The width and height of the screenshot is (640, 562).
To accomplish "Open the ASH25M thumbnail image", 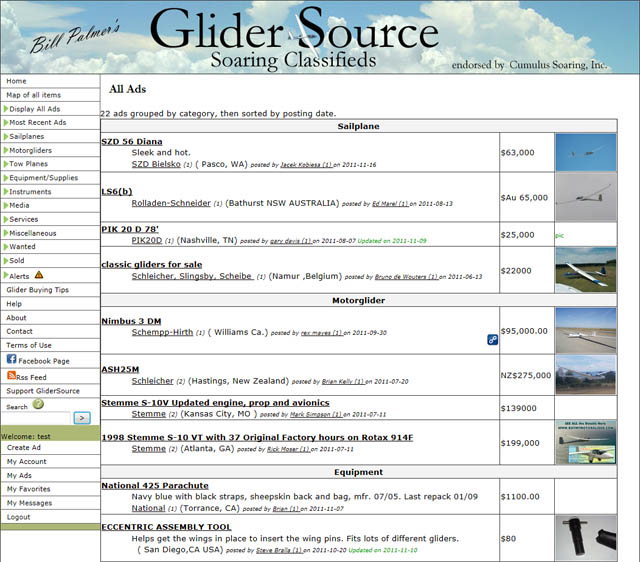I will coord(586,375).
